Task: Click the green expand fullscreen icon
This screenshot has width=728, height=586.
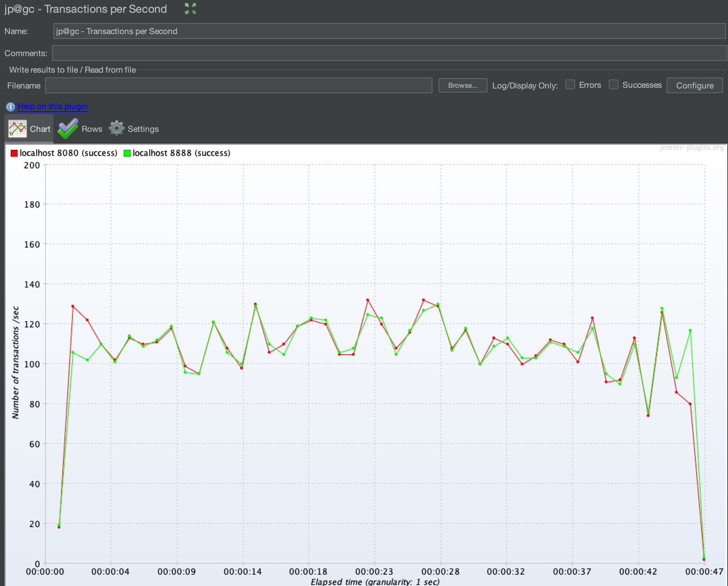Action: pos(190,9)
